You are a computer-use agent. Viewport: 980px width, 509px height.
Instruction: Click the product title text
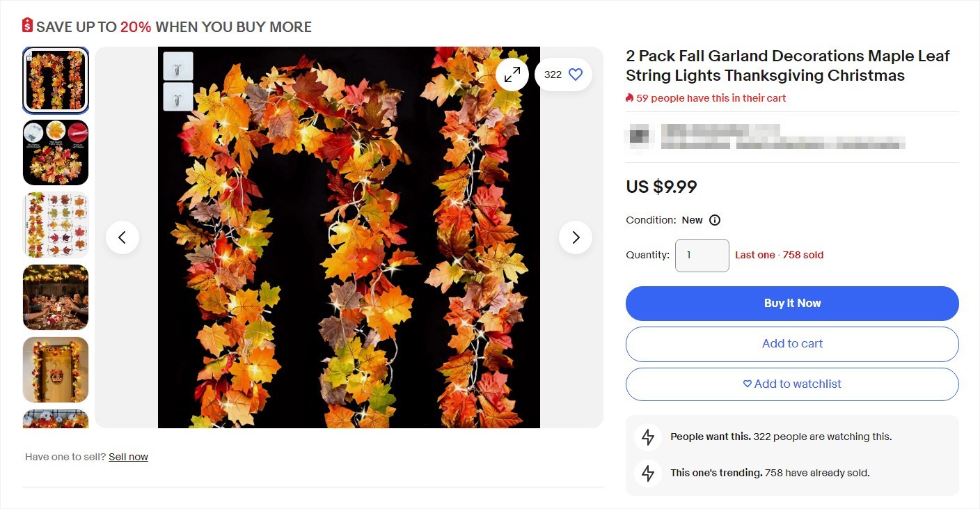(787, 65)
